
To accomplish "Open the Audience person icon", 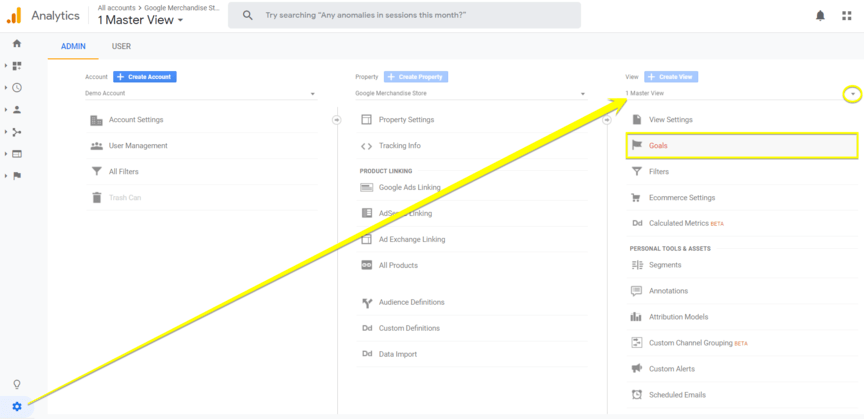I will [17, 110].
